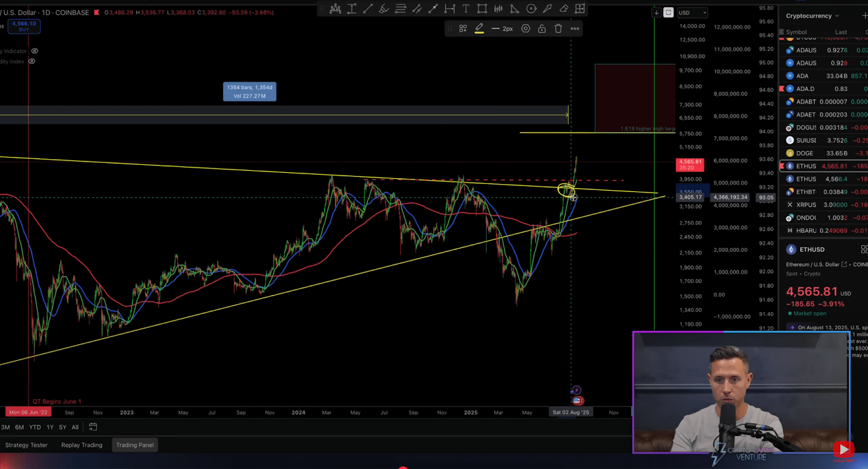Change the yellow line color swatch

(x=480, y=29)
